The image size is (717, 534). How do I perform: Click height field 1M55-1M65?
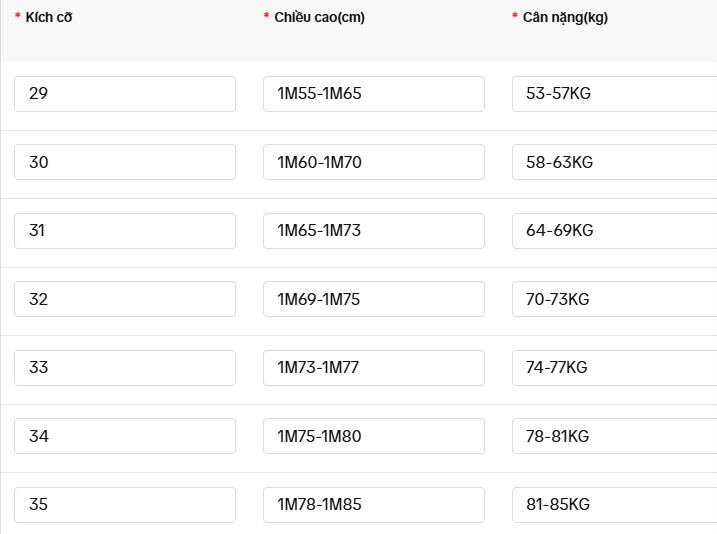coord(374,94)
